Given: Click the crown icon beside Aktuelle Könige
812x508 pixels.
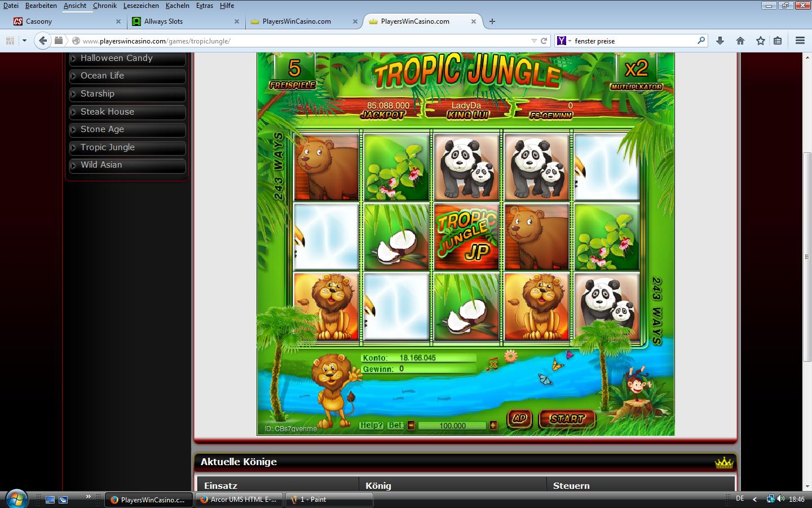Looking at the screenshot, I should point(724,462).
